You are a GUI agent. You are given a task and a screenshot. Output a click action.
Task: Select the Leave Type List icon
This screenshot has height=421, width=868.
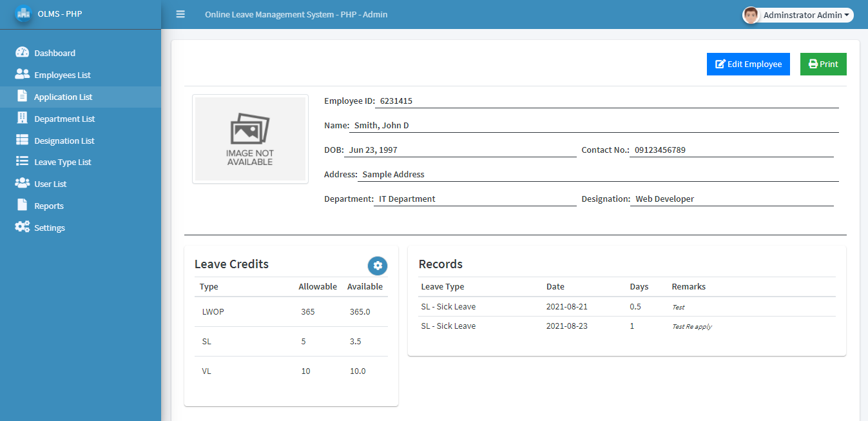pos(21,161)
